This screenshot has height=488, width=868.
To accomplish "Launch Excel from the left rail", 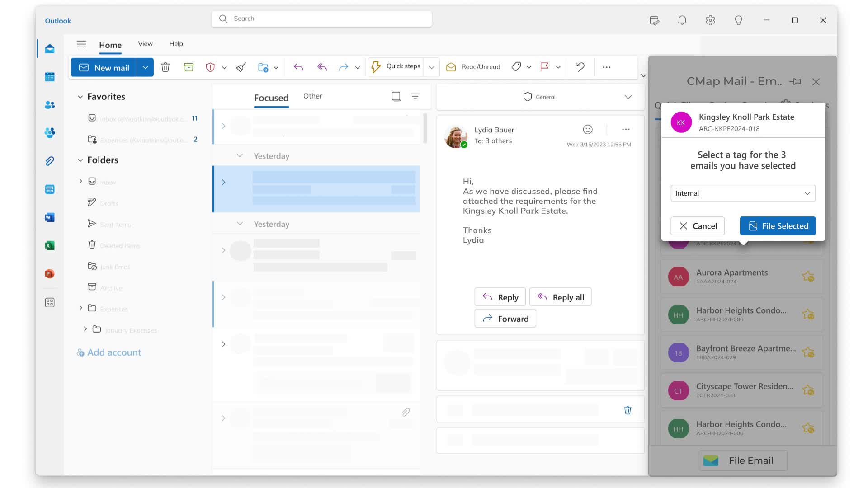I will tap(50, 245).
